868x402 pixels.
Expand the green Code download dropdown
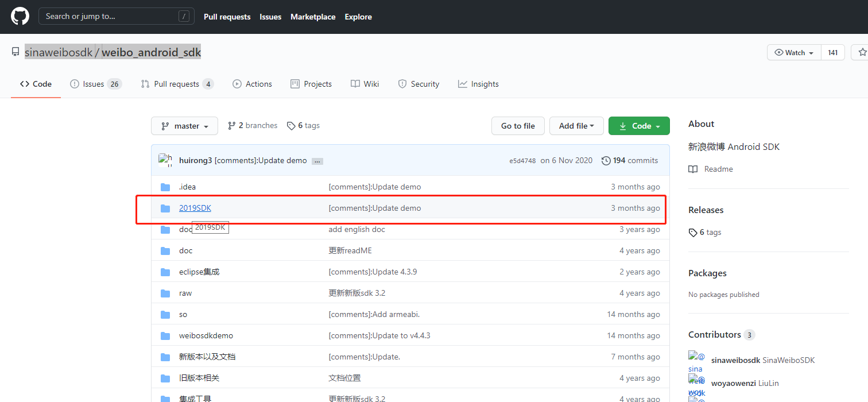tap(639, 126)
